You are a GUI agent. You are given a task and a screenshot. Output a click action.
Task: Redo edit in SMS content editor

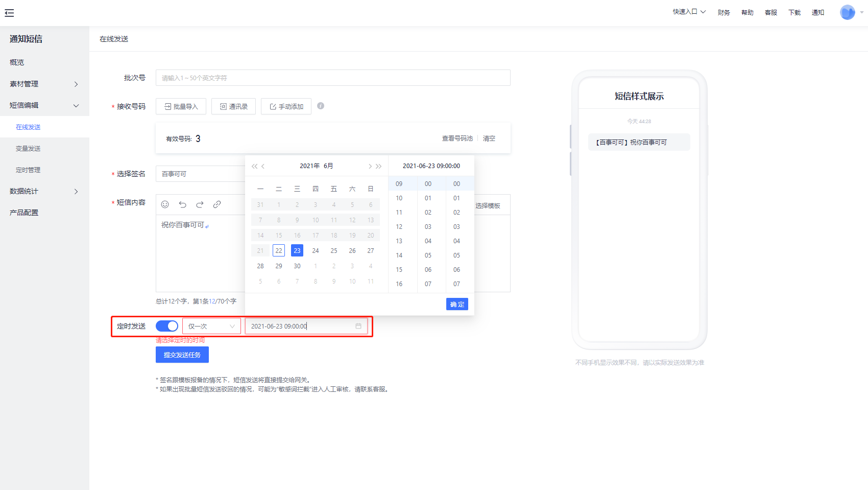tap(200, 204)
